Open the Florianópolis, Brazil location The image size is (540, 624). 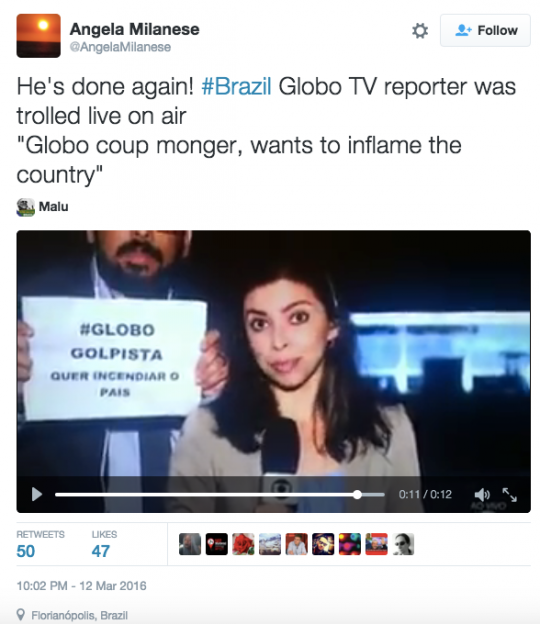(79, 615)
